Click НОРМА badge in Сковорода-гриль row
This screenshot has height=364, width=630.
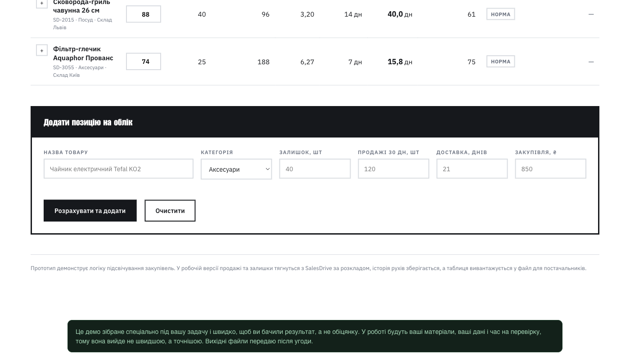[500, 14]
